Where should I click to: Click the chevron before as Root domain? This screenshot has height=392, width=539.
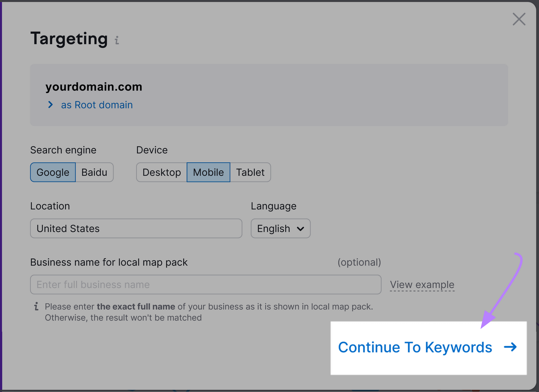click(x=51, y=105)
